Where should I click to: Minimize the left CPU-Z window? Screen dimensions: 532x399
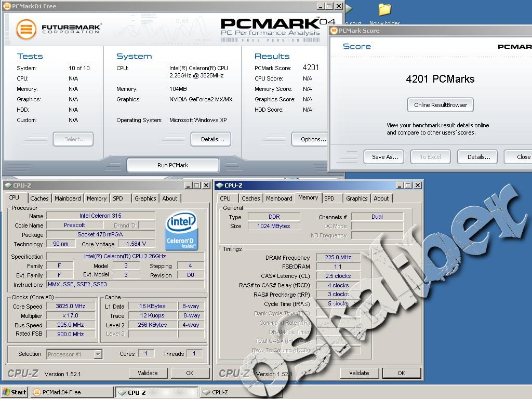coord(188,185)
